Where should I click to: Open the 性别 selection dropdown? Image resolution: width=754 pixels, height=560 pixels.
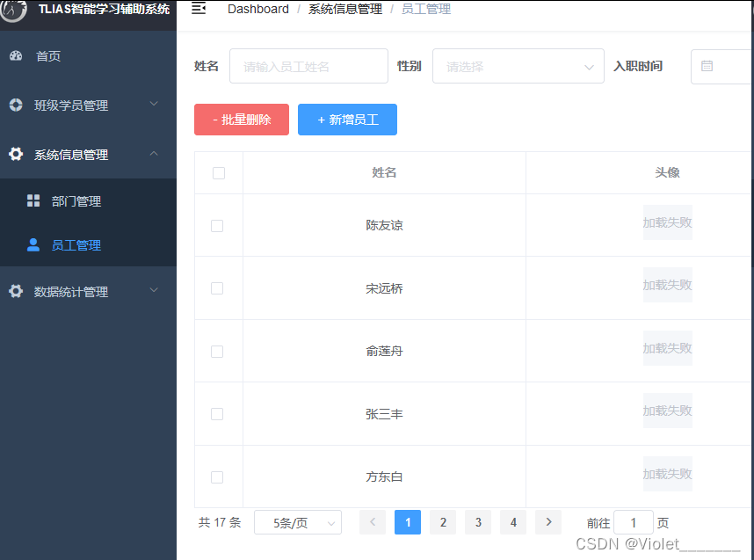point(518,66)
